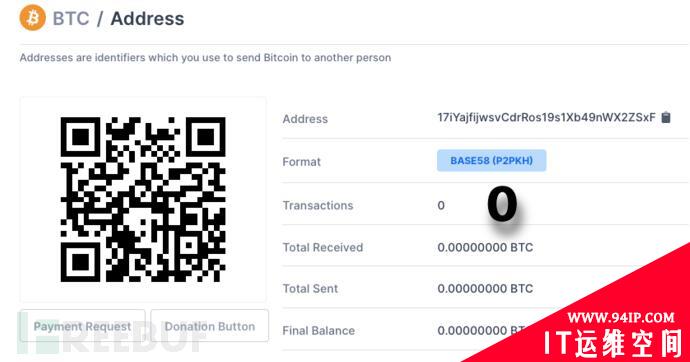The width and height of the screenshot is (690, 362).
Task: Click the Address heading title
Action: tap(147, 19)
